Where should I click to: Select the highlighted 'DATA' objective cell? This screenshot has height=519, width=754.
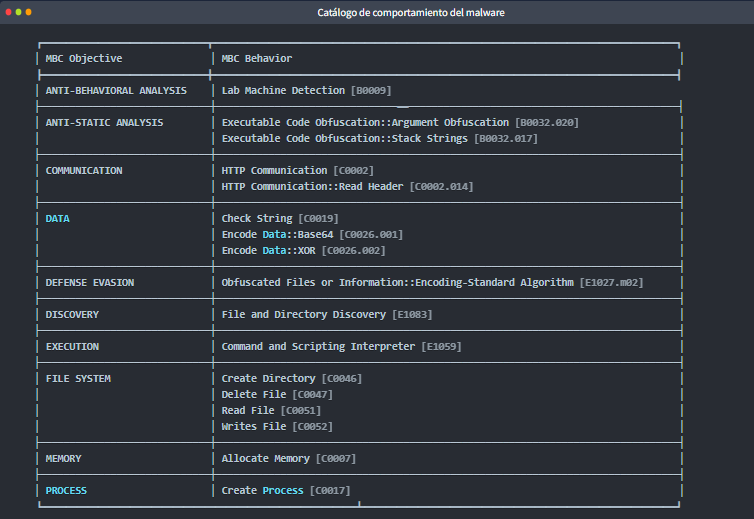pos(57,219)
